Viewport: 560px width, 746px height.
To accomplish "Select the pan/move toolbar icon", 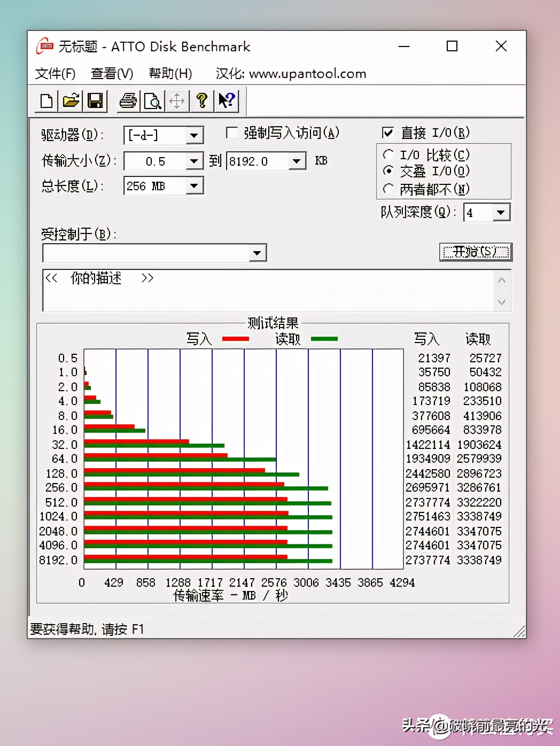I will 177,100.
